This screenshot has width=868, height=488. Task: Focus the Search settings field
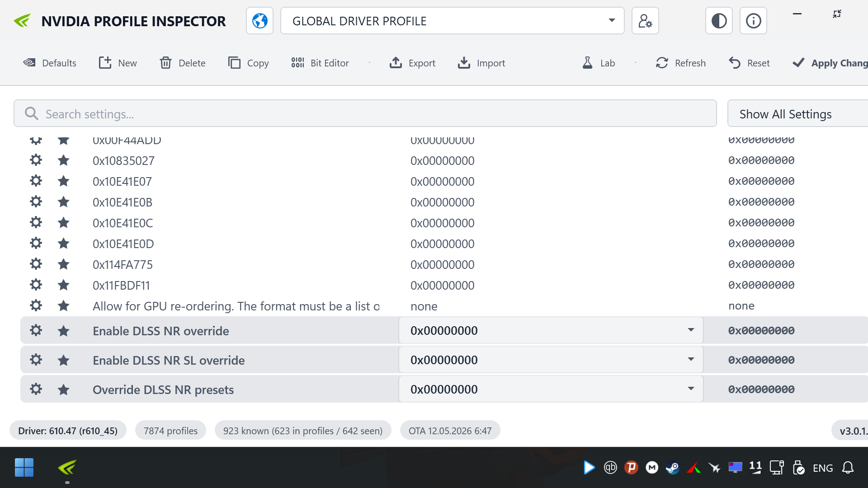pyautogui.click(x=365, y=113)
